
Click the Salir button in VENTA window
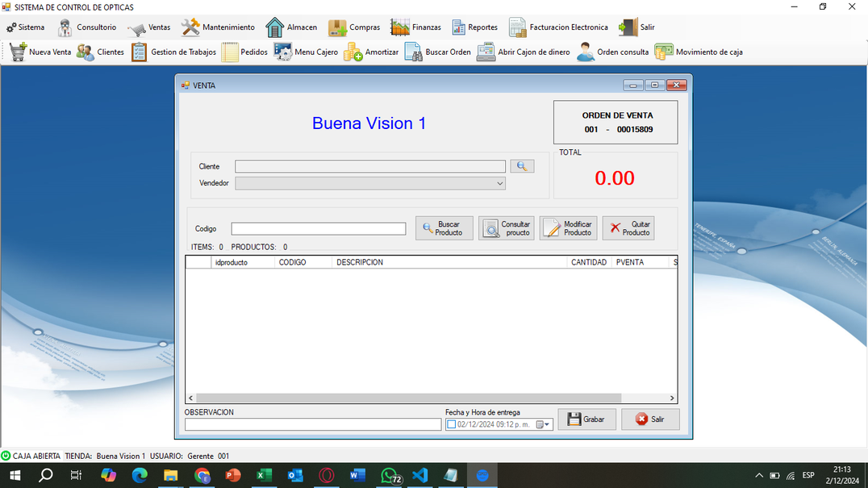point(650,419)
